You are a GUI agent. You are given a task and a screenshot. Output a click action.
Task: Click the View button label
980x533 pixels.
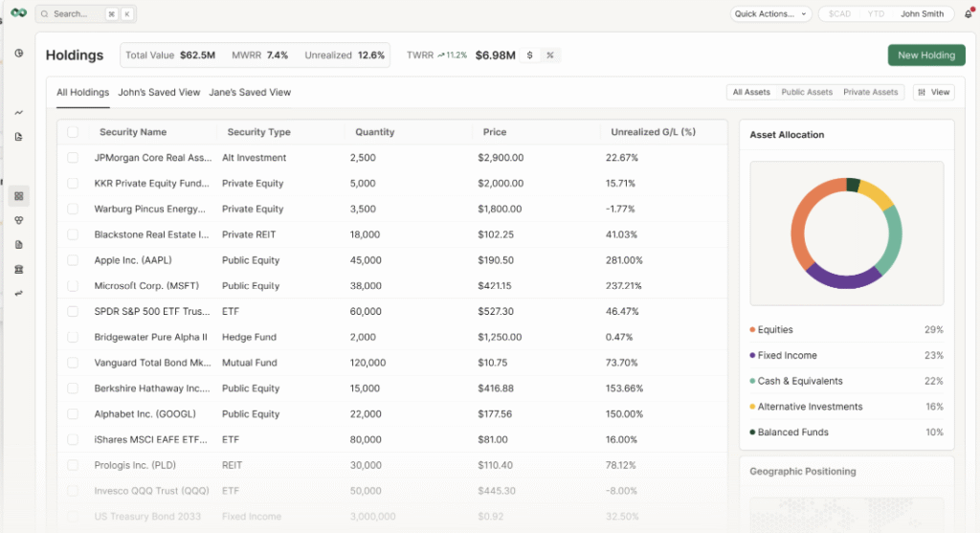[940, 92]
